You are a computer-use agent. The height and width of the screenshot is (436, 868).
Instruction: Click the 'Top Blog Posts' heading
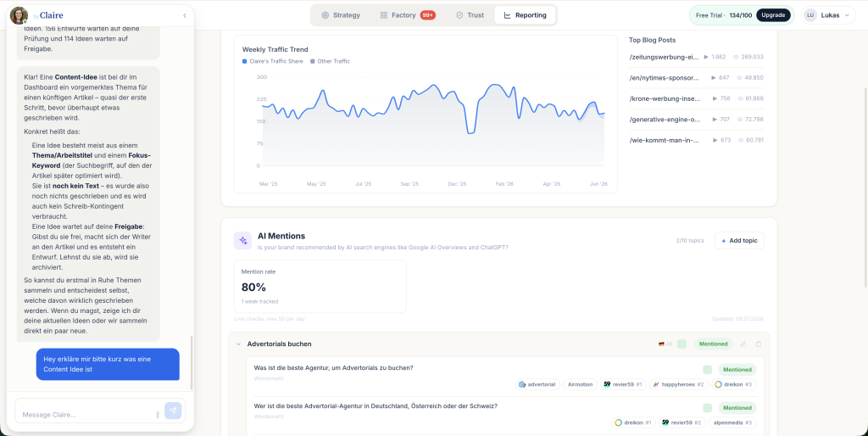tap(652, 40)
